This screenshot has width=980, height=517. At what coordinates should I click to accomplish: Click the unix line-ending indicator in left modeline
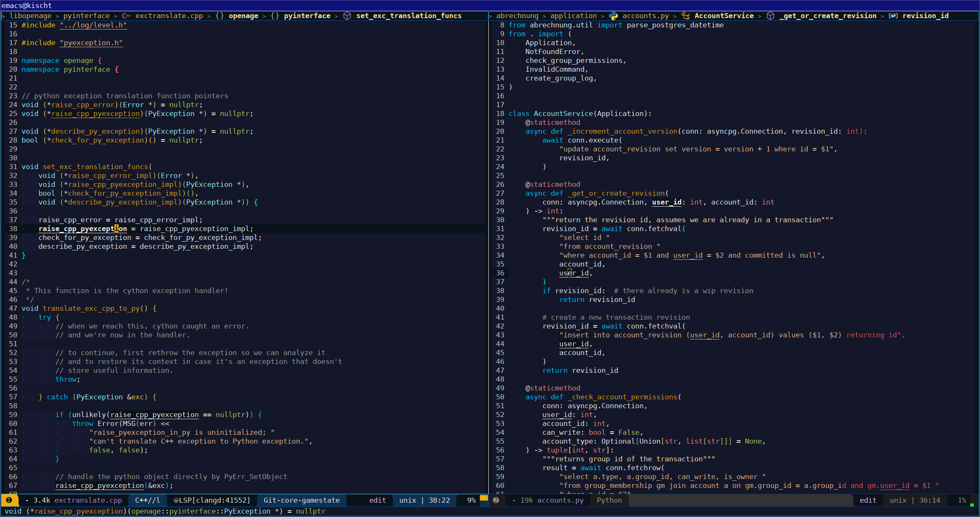tap(408, 500)
